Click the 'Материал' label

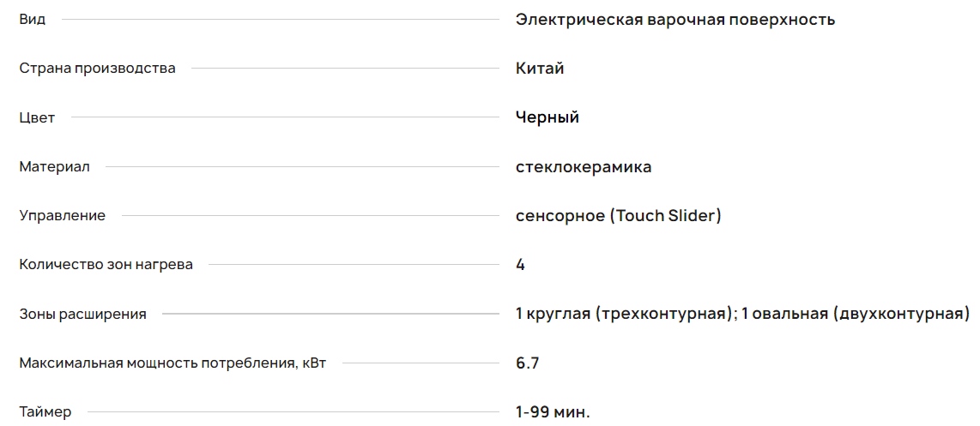[x=54, y=167]
